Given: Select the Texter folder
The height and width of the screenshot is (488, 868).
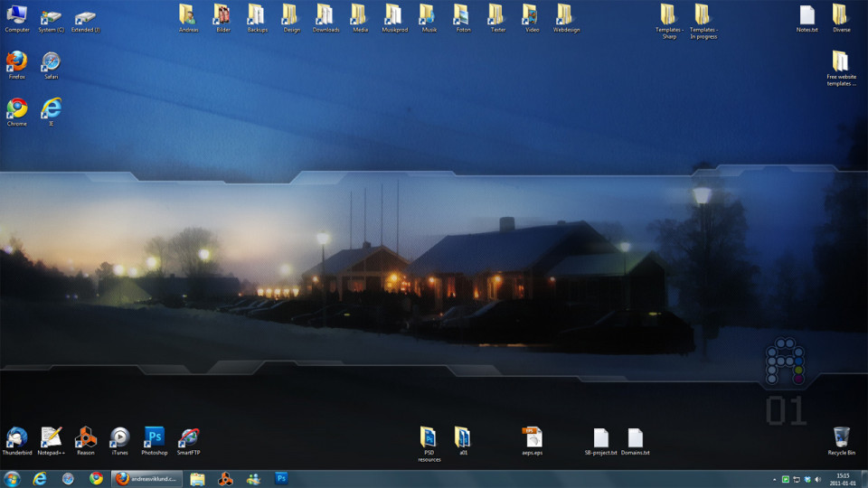Looking at the screenshot, I should coord(497,18).
